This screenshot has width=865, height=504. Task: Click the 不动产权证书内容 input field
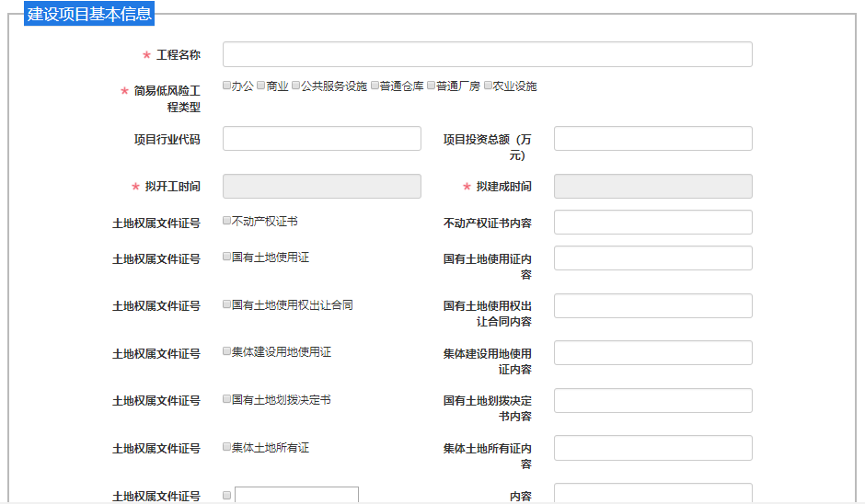(653, 223)
